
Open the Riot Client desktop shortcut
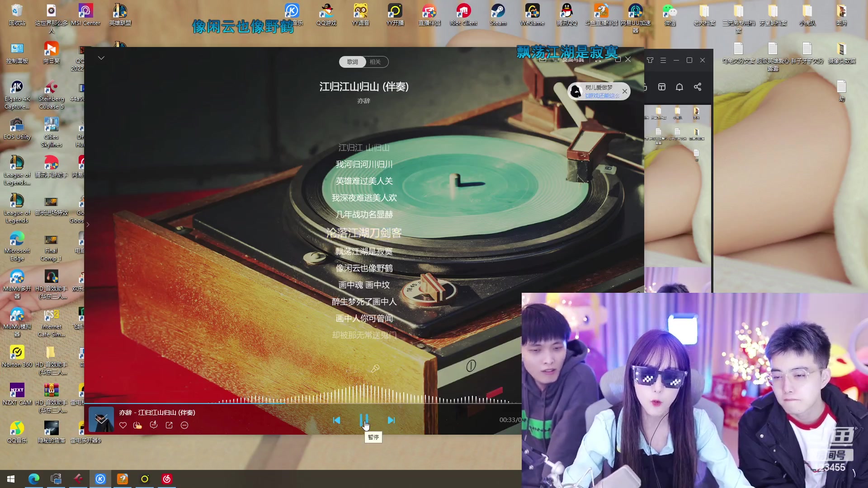(464, 14)
